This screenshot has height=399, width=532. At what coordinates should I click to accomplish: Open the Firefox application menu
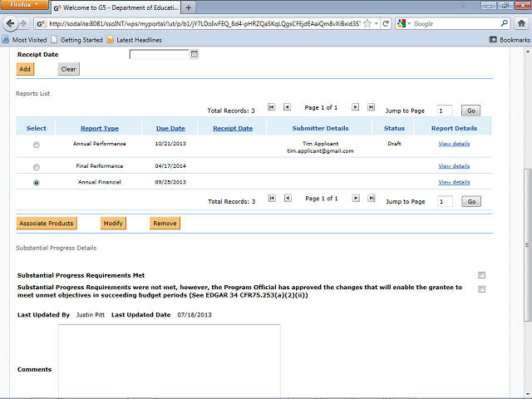pos(24,5)
